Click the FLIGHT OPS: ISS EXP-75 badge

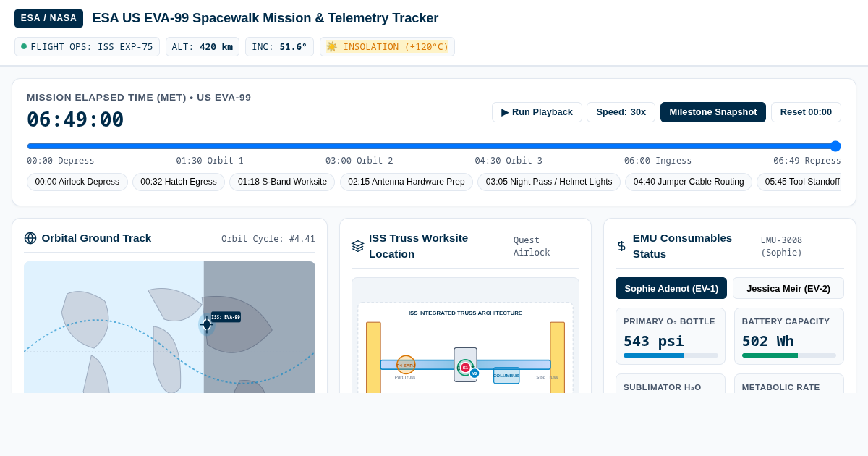point(87,47)
